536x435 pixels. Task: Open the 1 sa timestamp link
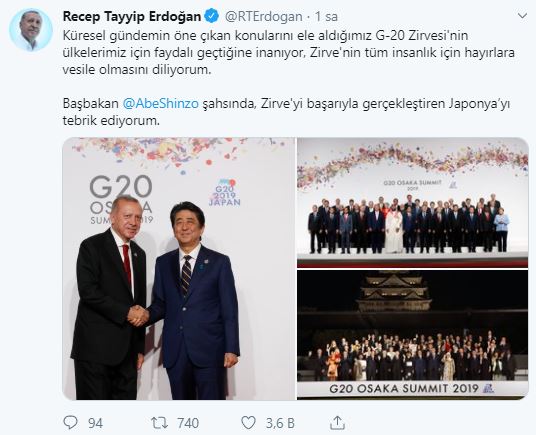326,16
